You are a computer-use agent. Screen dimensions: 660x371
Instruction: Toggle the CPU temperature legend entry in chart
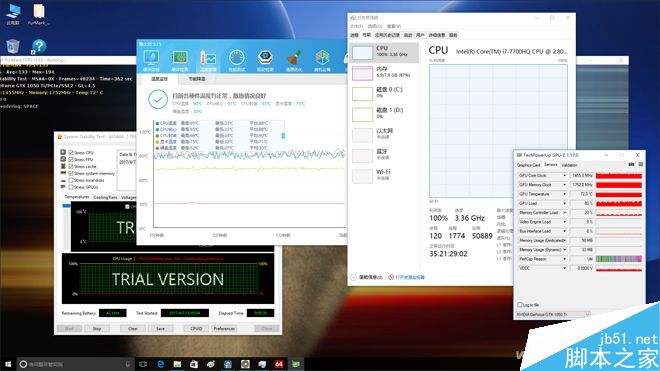[x=167, y=123]
